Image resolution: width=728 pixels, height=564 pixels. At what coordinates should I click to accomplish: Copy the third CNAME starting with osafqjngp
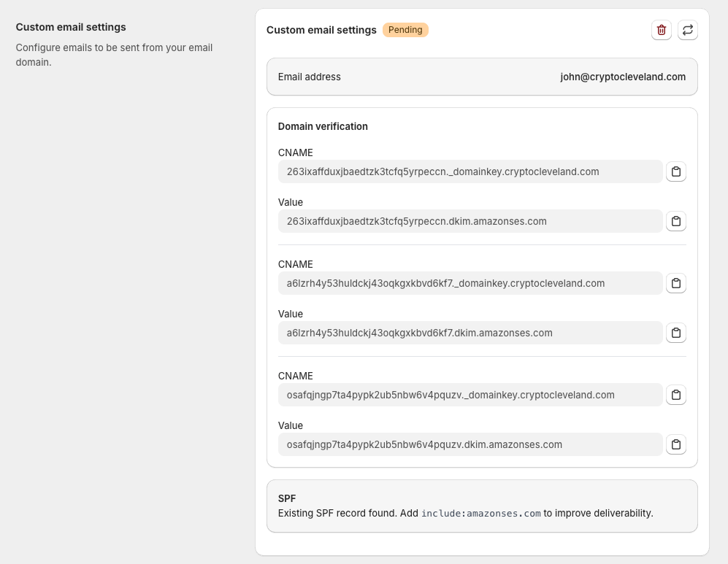pos(675,395)
